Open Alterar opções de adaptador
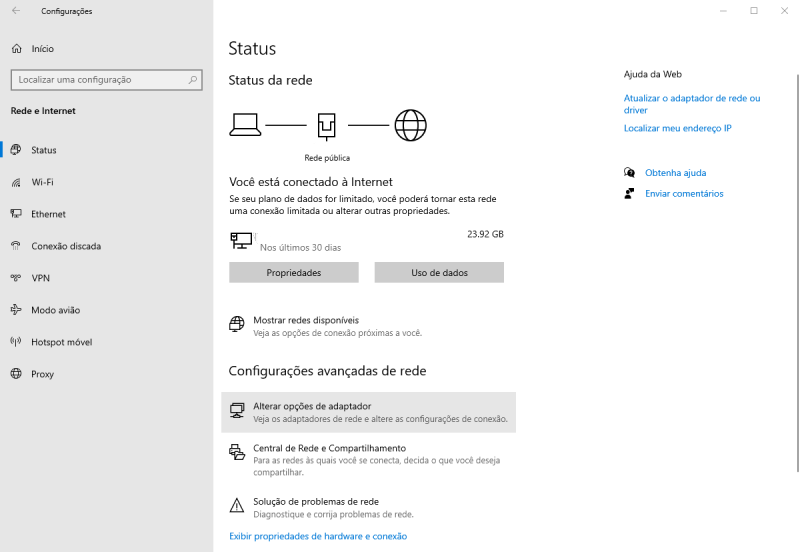Screen dimensions: 800x552 pyautogui.click(x=368, y=412)
